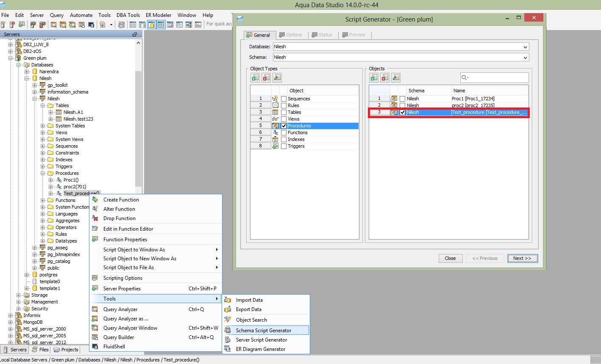Screen dimensions: 601x364
Task: Check the Views object type checkbox
Action: click(x=284, y=119)
